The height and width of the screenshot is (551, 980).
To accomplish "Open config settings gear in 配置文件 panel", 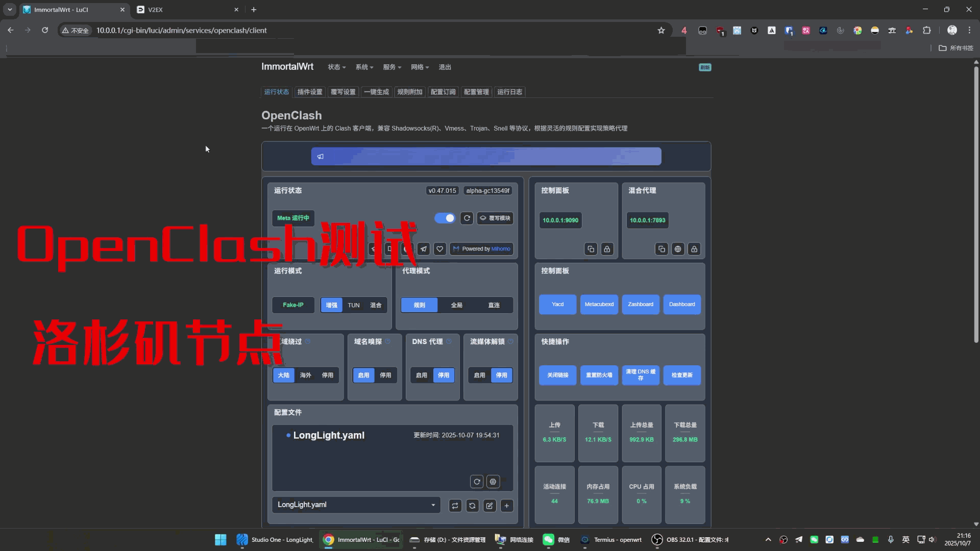I will point(493,482).
